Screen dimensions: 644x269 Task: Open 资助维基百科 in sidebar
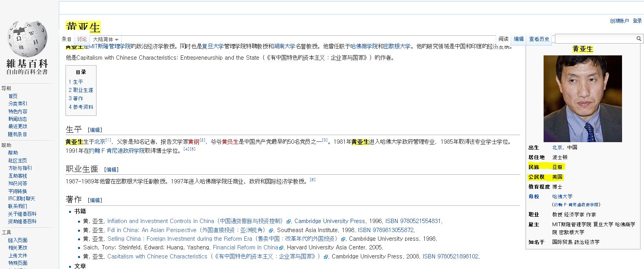pos(22,221)
